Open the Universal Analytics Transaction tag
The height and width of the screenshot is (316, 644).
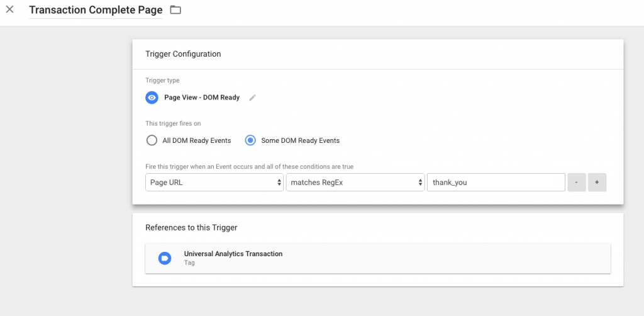pyautogui.click(x=378, y=258)
